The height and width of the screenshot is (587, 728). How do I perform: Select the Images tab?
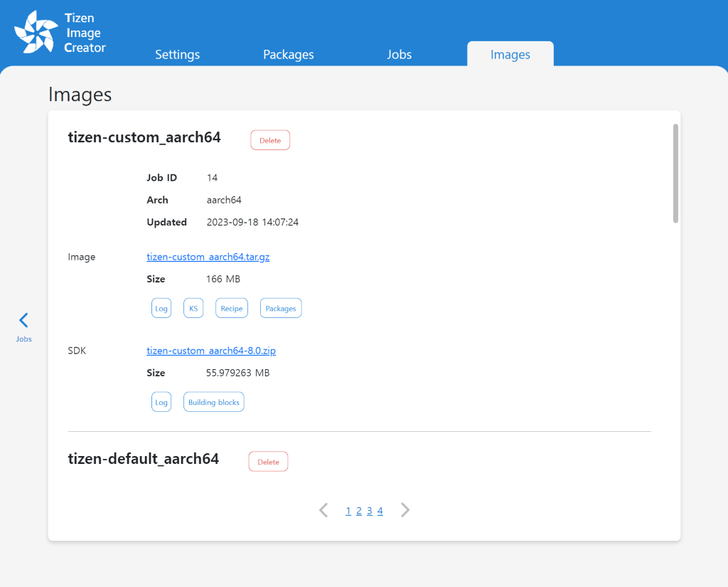point(510,54)
